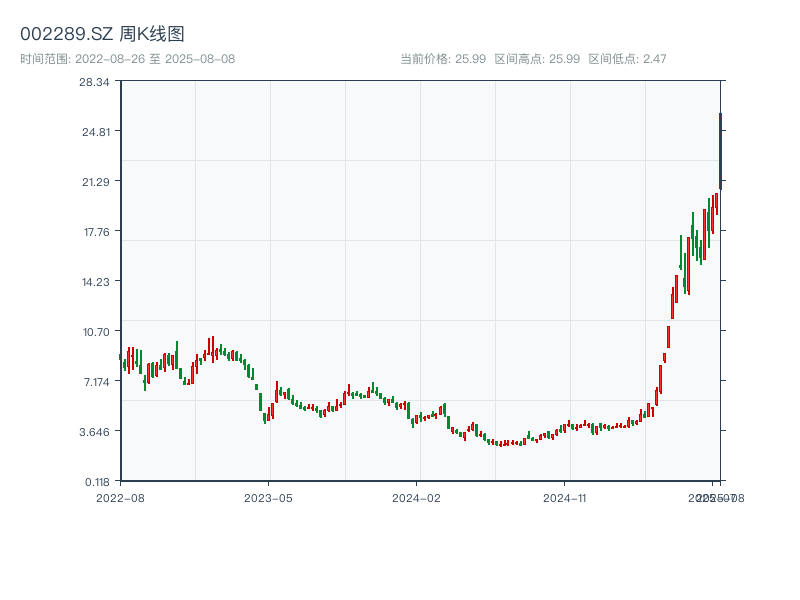Click the first candlestick at chart's left edge
Image resolution: width=800 pixels, height=600 pixels.
tap(120, 357)
